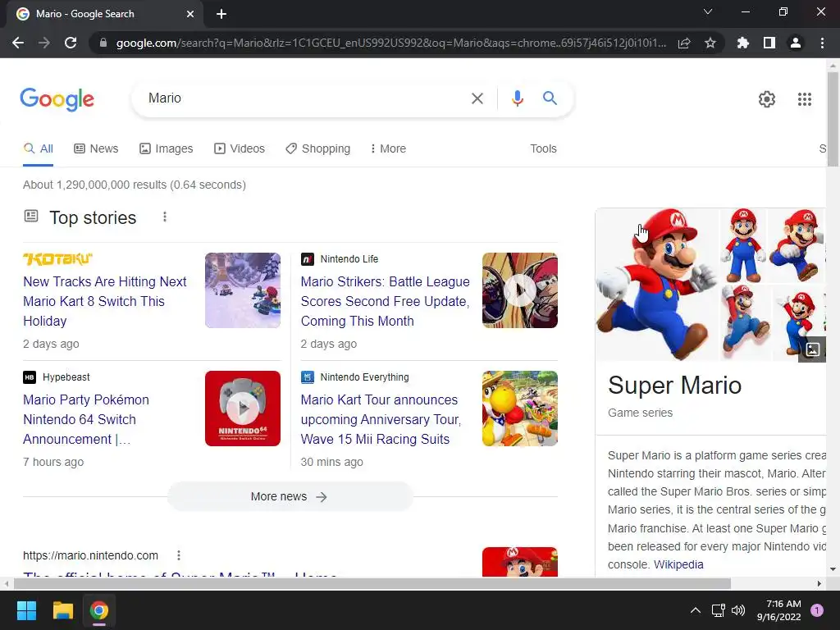Switch to the Videos tab
The height and width of the screenshot is (630, 840).
click(x=240, y=149)
